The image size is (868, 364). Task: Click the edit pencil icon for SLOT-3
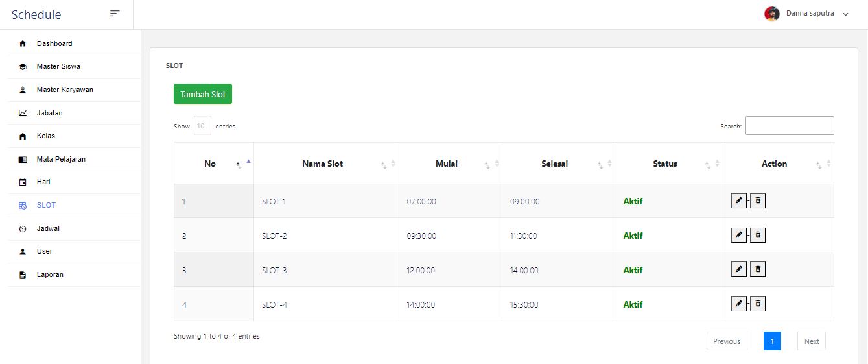(x=738, y=269)
